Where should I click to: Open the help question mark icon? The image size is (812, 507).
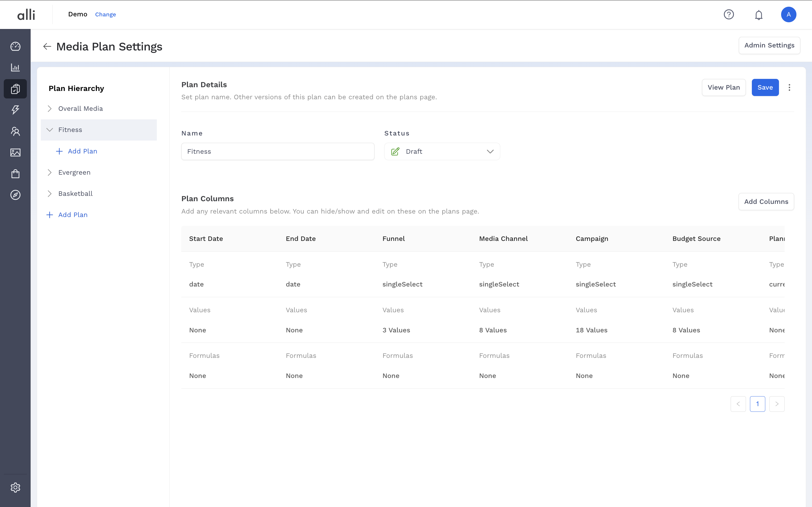coord(729,14)
